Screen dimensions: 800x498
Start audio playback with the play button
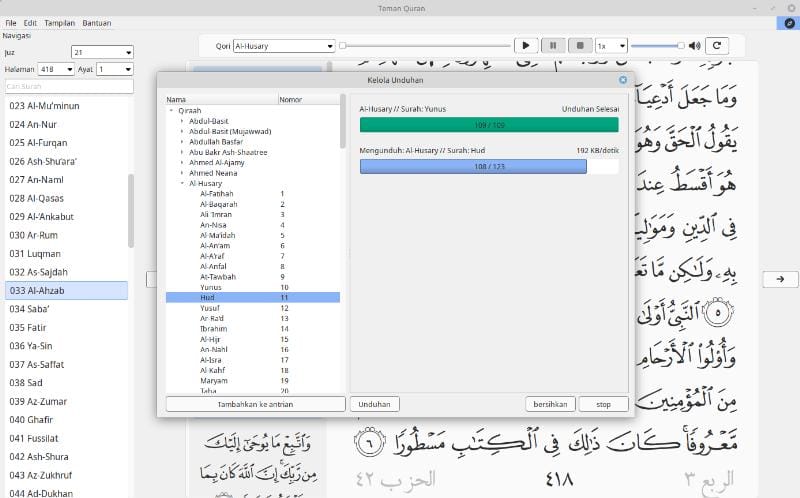pyautogui.click(x=526, y=46)
